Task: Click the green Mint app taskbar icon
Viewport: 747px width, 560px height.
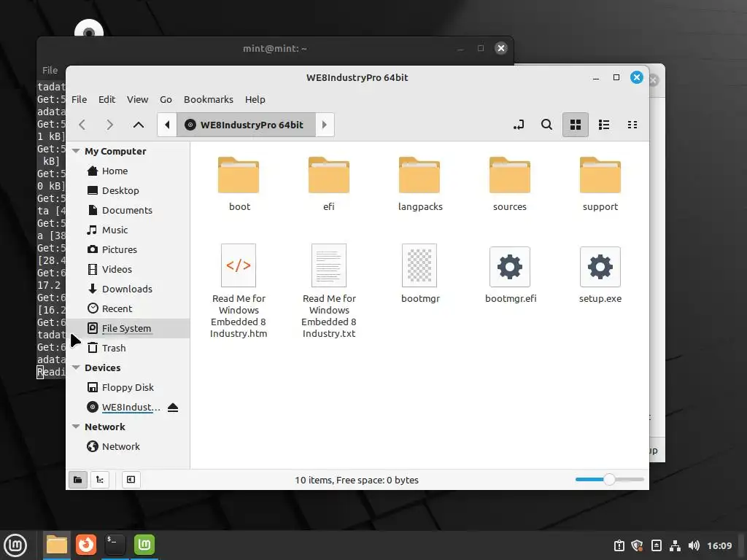Action: tap(144, 545)
